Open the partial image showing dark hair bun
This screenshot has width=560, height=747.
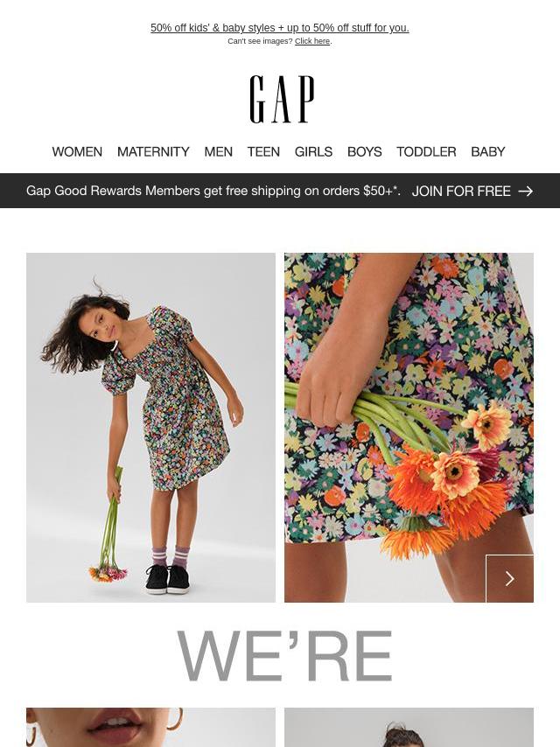click(x=409, y=727)
